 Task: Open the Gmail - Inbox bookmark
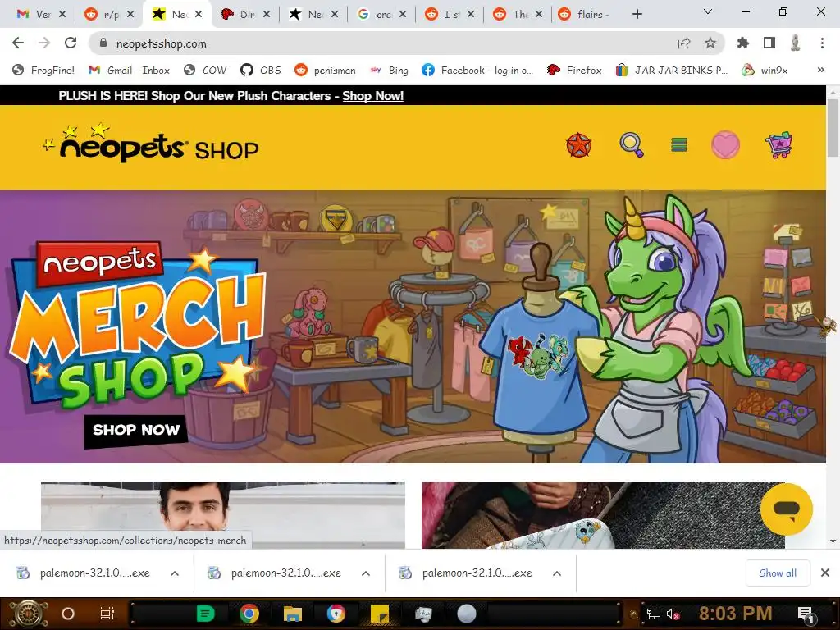point(129,71)
